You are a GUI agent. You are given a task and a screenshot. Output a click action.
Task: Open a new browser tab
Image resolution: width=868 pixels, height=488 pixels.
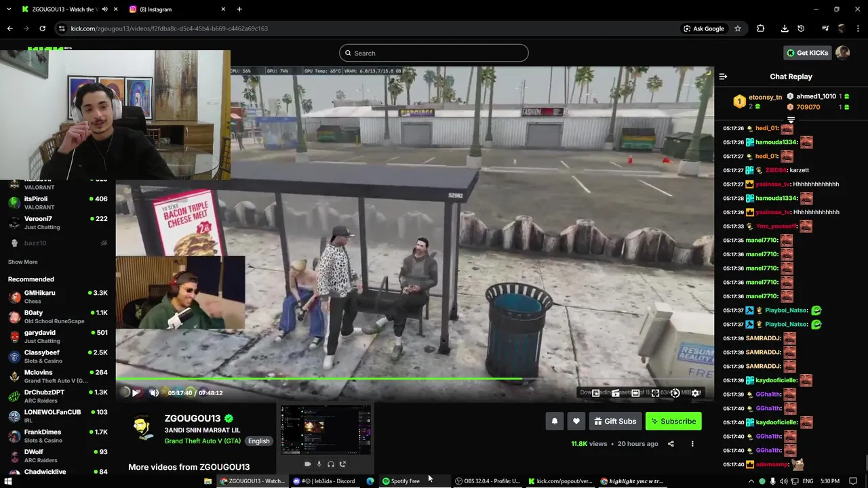[x=239, y=9]
